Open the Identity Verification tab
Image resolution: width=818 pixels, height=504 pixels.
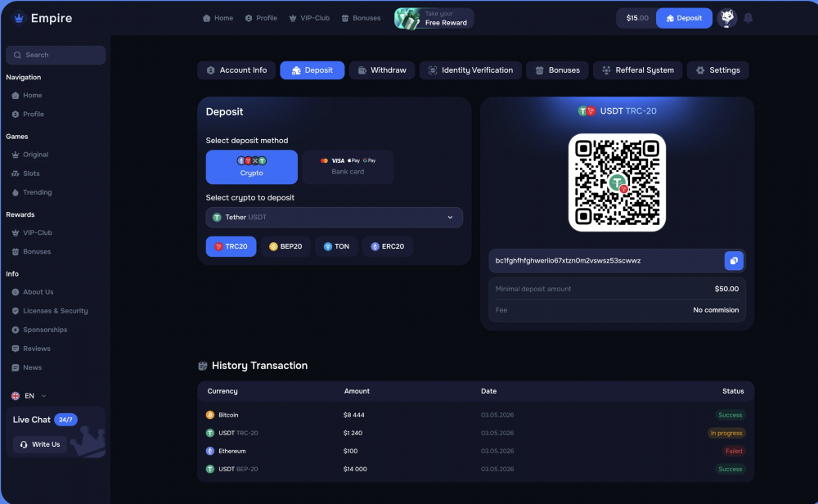point(470,70)
